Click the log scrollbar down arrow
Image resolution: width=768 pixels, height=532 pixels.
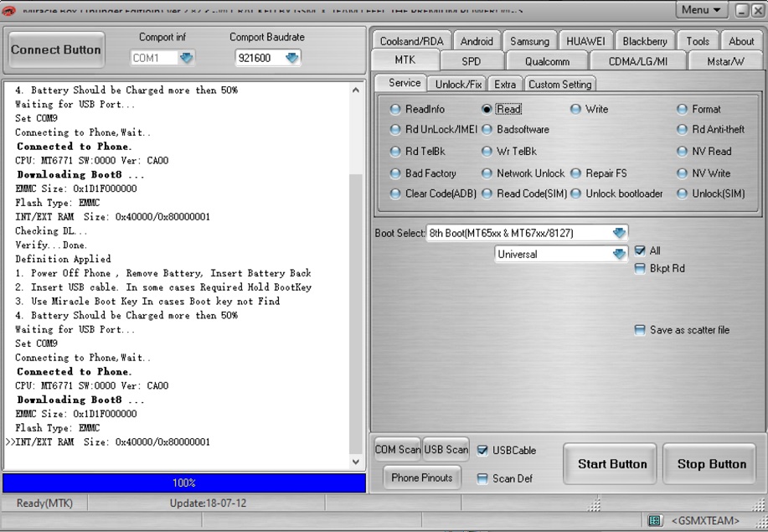(x=356, y=462)
